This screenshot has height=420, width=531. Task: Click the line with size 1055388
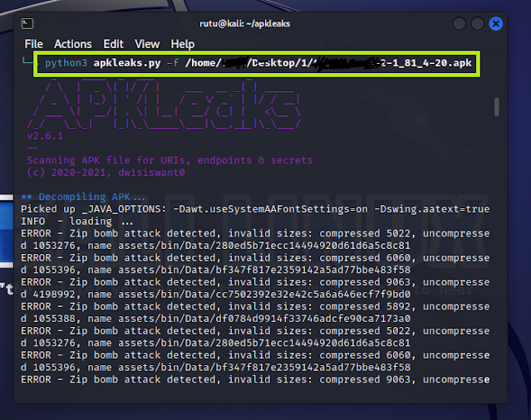(x=215, y=319)
